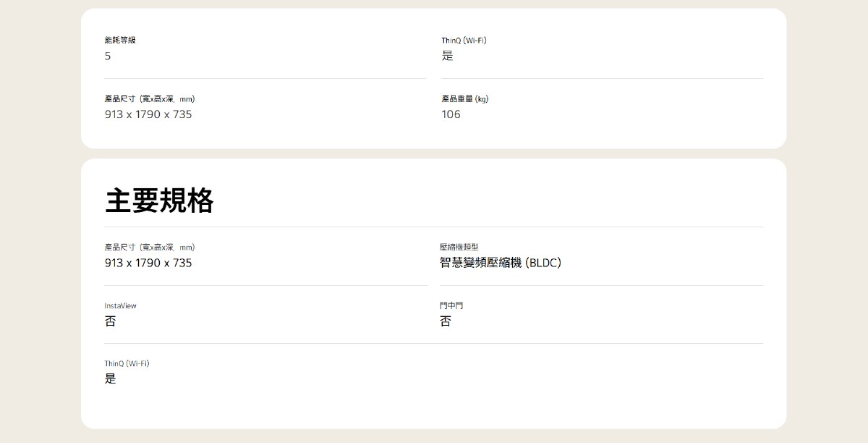Click the 能耗等級 label
This screenshot has height=443, width=868.
point(120,41)
